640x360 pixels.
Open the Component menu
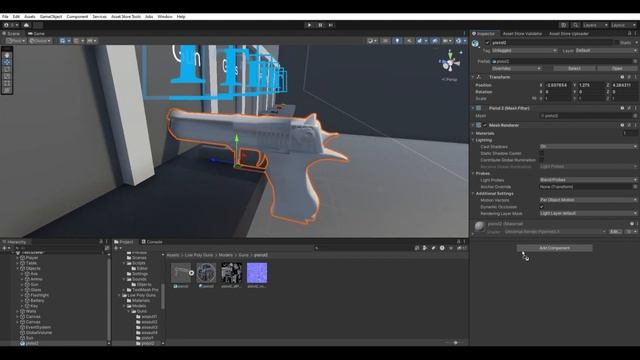(x=77, y=17)
